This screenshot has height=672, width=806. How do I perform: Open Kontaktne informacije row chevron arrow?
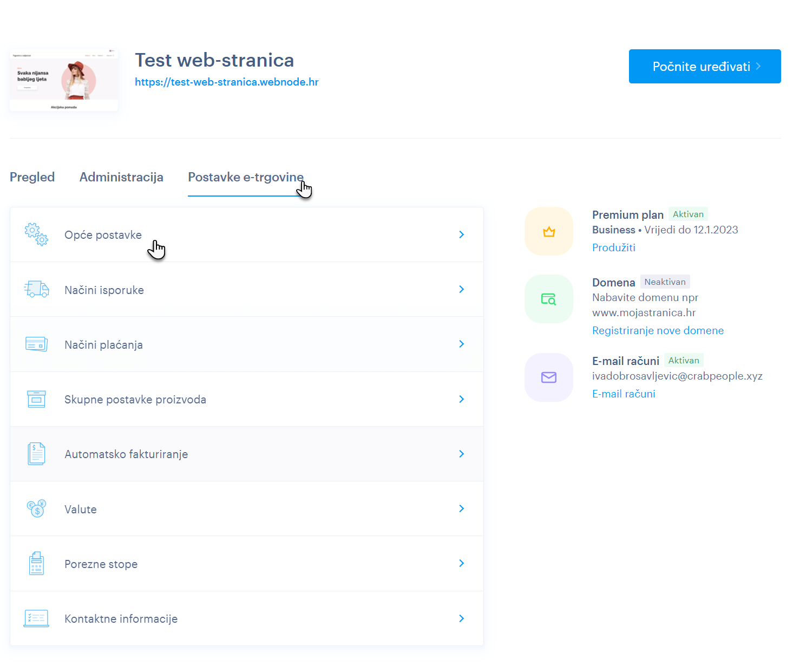pyautogui.click(x=462, y=618)
